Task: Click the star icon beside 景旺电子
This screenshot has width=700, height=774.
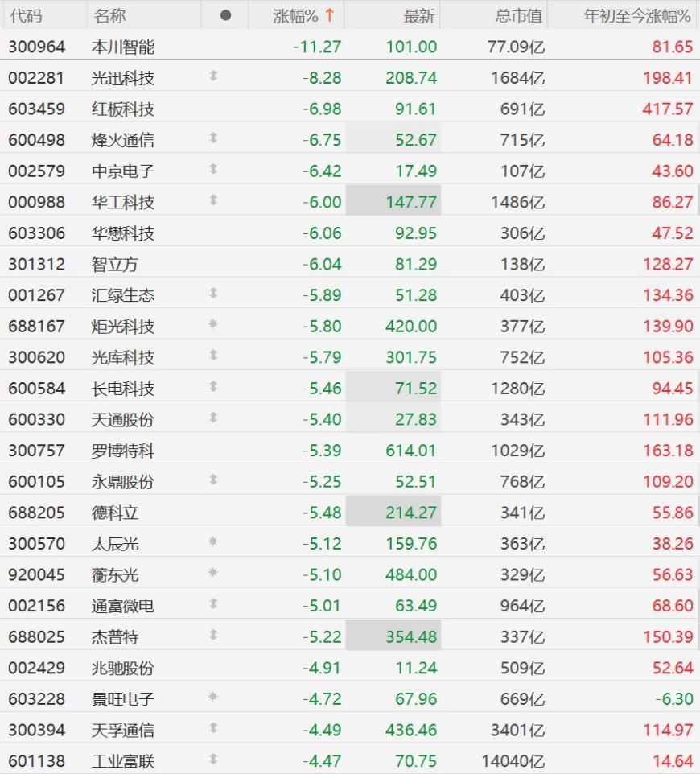Action: click(212, 697)
